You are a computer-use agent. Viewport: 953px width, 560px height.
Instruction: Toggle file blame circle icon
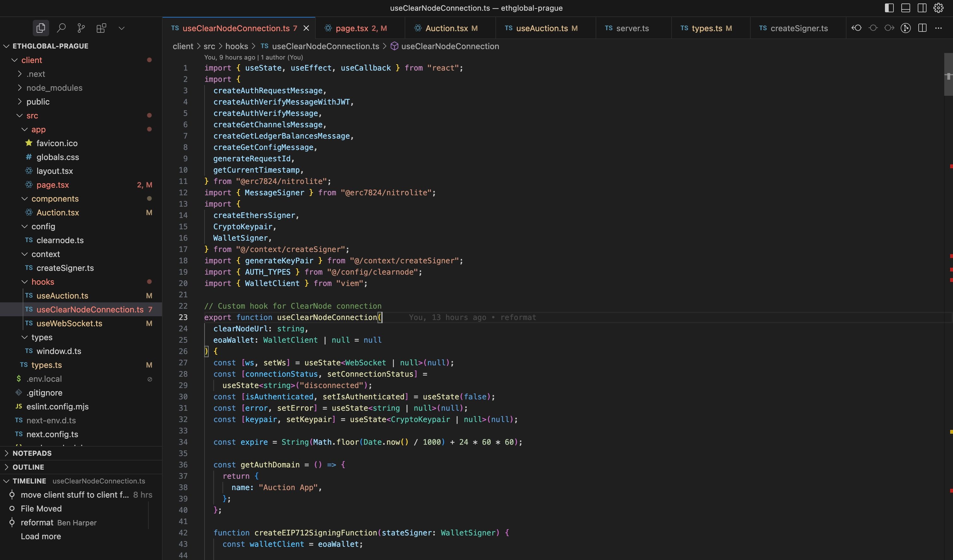tap(873, 28)
